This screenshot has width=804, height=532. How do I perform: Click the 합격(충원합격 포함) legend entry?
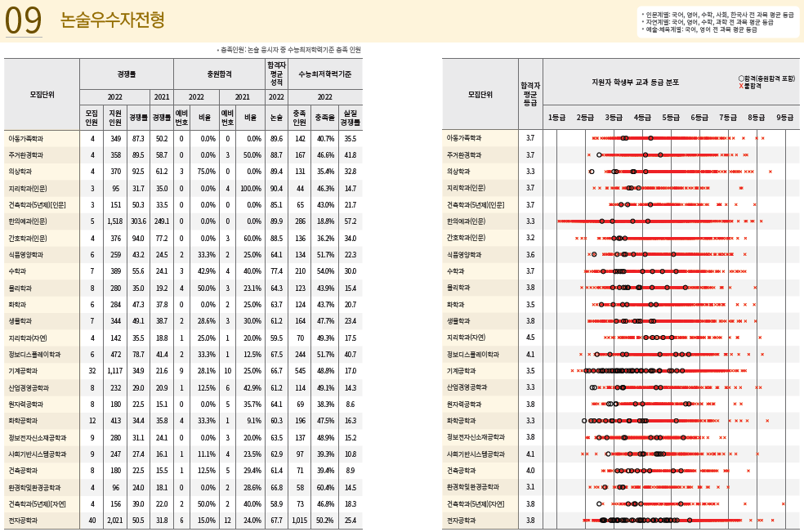[766, 78]
